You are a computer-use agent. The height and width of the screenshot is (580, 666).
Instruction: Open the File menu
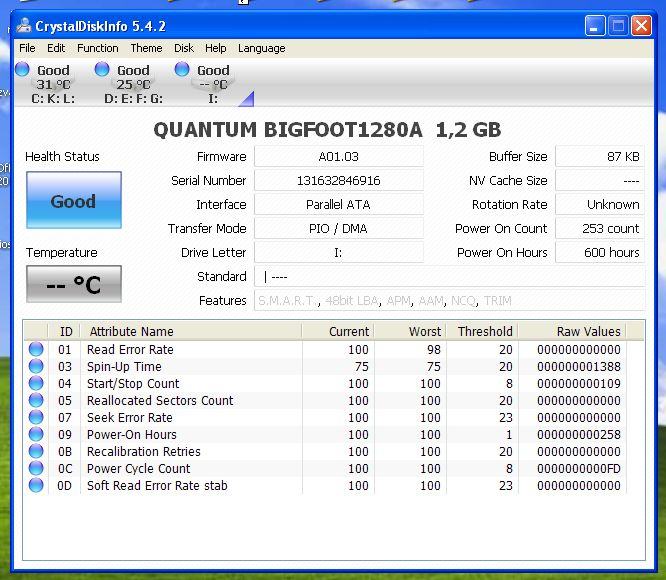click(x=27, y=48)
